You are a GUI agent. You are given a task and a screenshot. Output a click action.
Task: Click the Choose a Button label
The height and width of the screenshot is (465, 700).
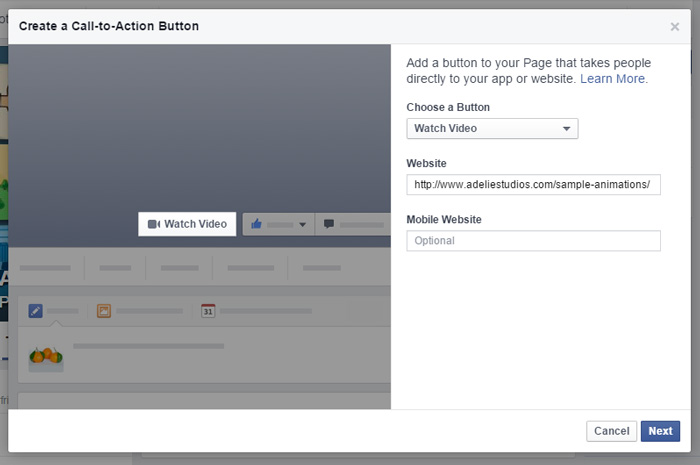(x=448, y=107)
